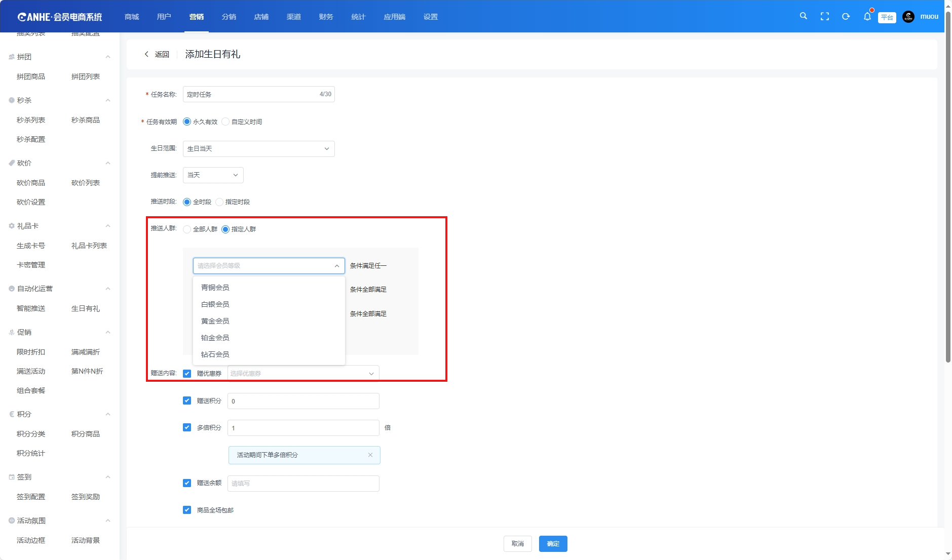Close the 活动期间下单多倍积分 tip
The width and height of the screenshot is (952, 560).
[x=370, y=455]
